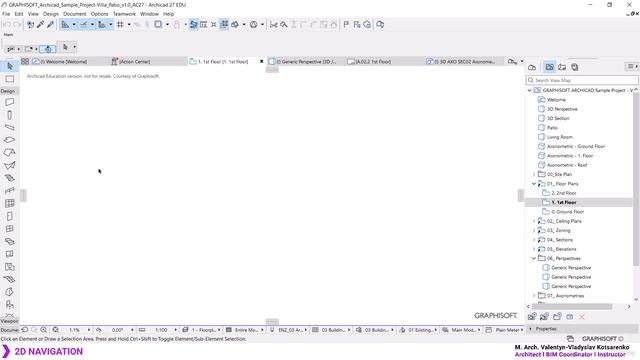Select 0. Ground Floor in the View Map
The height and width of the screenshot is (360, 640).
[x=567, y=212]
